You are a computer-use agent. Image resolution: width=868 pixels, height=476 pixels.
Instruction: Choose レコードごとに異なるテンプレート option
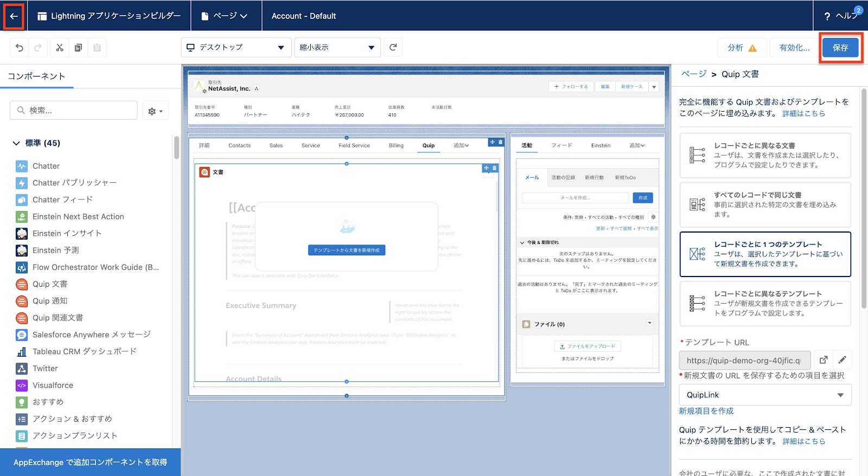765,303
